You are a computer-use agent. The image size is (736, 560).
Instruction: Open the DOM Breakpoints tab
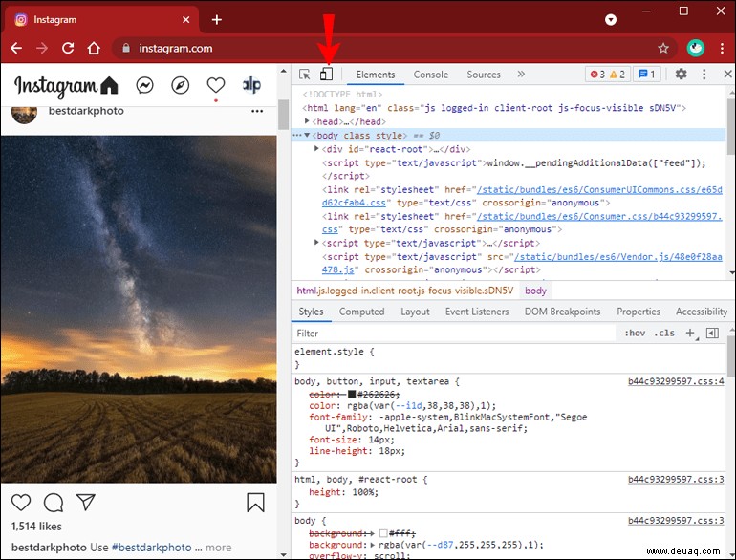click(x=562, y=312)
